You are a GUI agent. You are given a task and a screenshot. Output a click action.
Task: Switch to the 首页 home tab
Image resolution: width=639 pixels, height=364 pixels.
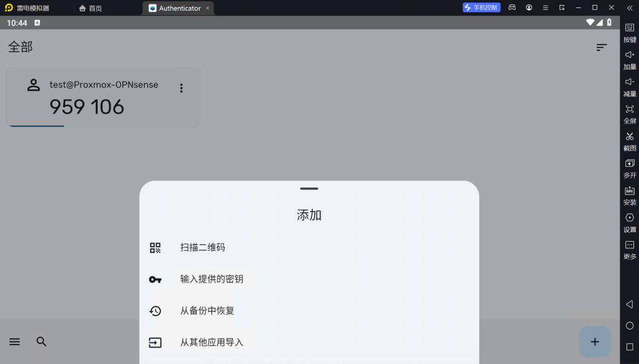pyautogui.click(x=90, y=8)
